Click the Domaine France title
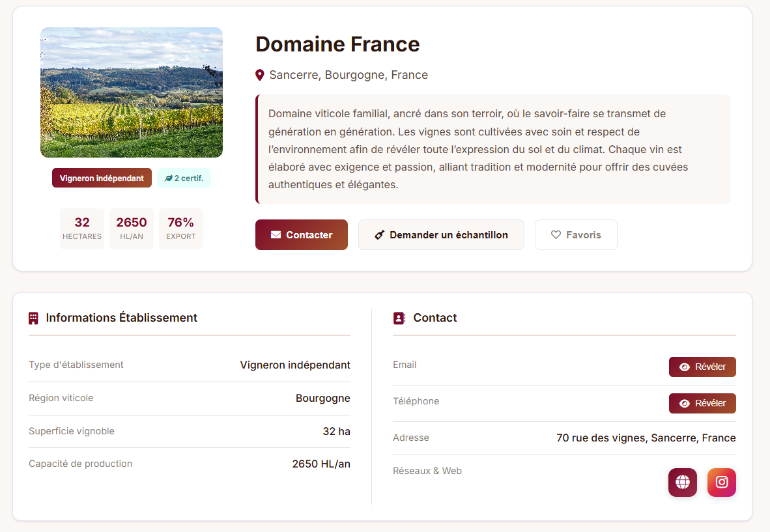770x532 pixels. [337, 44]
